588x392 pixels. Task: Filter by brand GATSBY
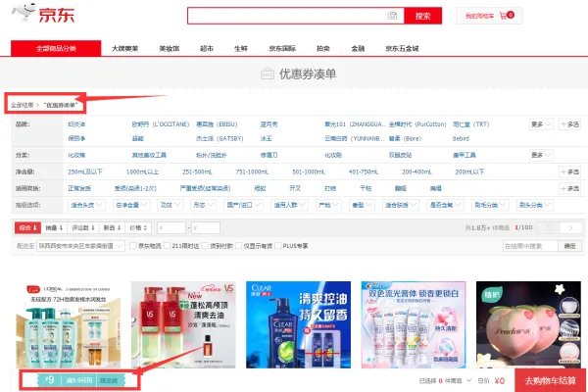coord(220,138)
